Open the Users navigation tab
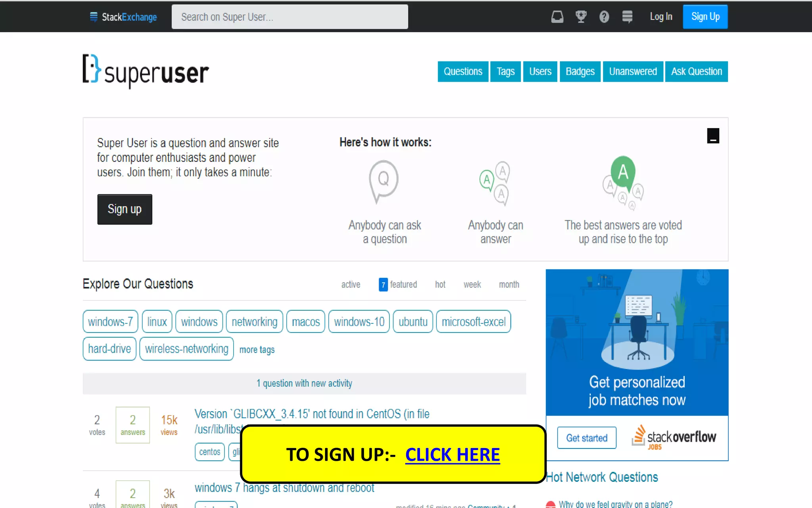The image size is (812, 508). [540, 71]
